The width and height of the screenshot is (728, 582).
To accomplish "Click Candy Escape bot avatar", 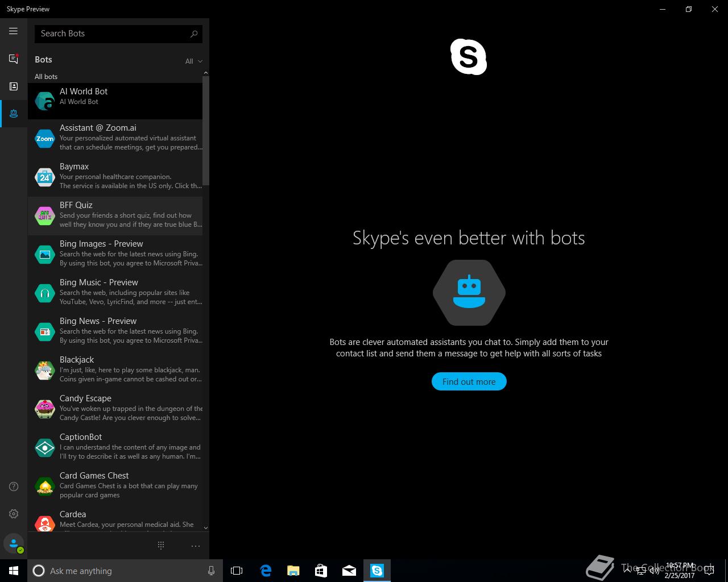I will point(45,409).
